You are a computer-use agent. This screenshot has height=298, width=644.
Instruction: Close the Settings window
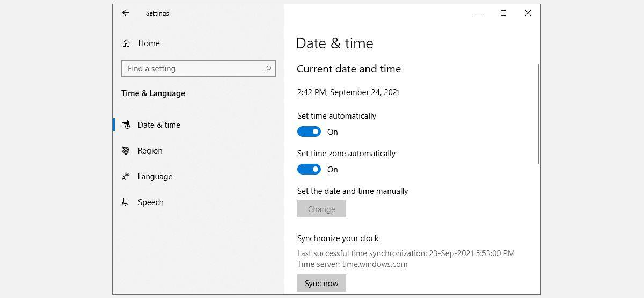[528, 13]
